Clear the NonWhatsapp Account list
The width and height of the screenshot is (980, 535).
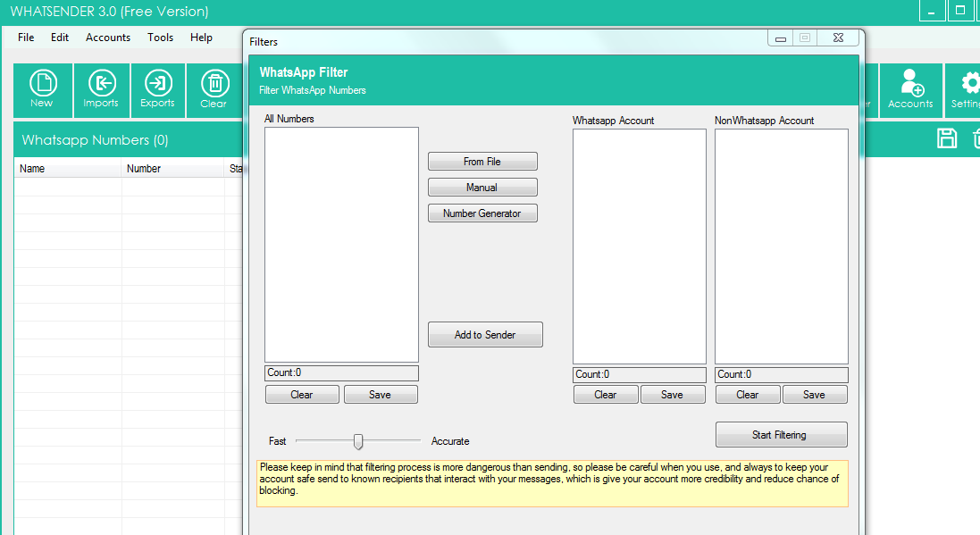tap(747, 395)
